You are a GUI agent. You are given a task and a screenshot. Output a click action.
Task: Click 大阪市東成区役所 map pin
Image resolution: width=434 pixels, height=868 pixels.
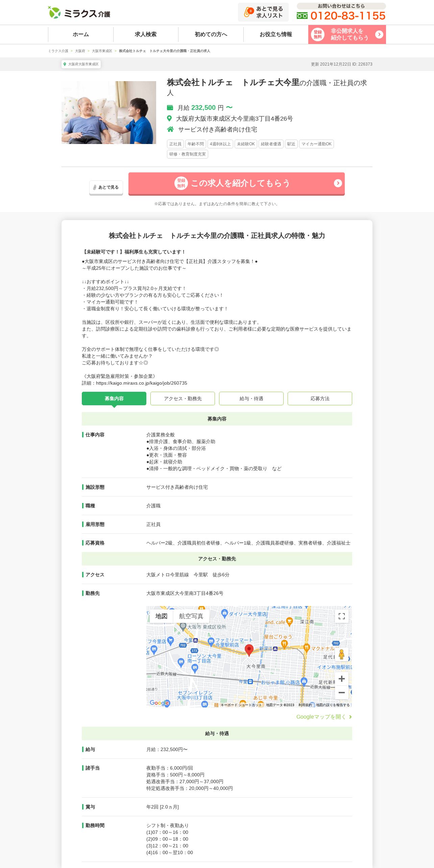tap(183, 626)
